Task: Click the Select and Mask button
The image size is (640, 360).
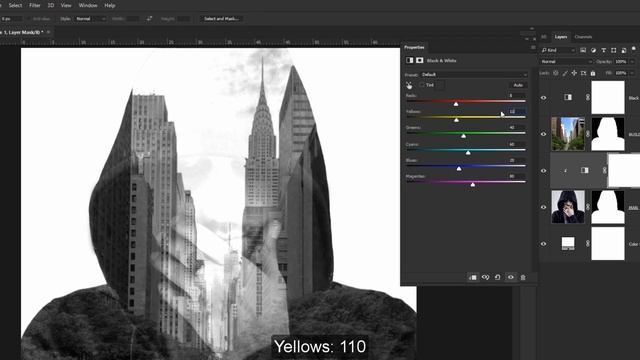Action: [x=221, y=19]
